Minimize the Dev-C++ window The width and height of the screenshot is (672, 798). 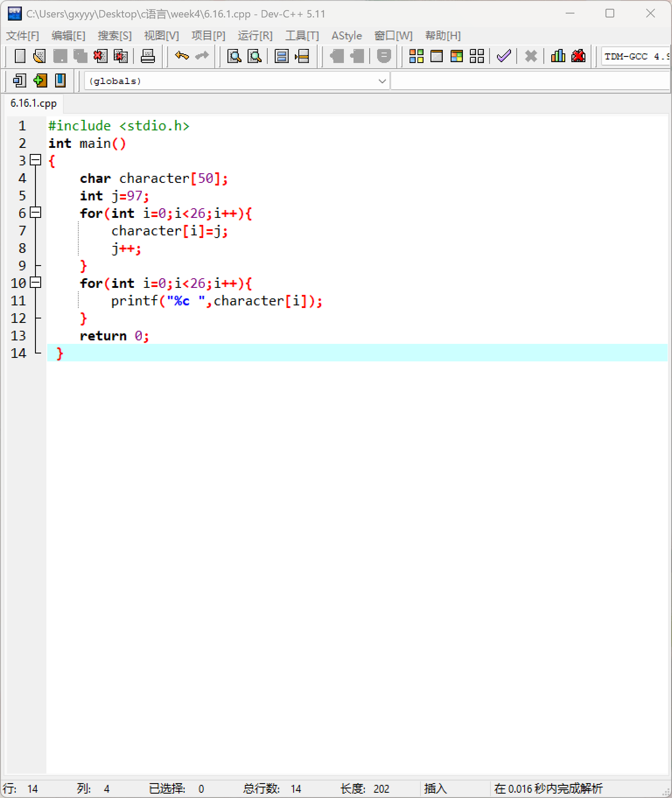click(570, 14)
